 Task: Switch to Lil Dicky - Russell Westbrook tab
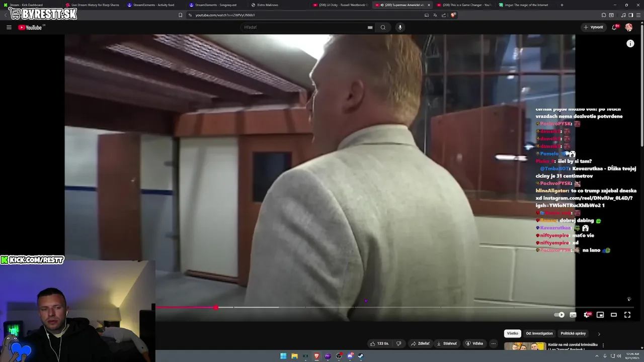coord(341,5)
